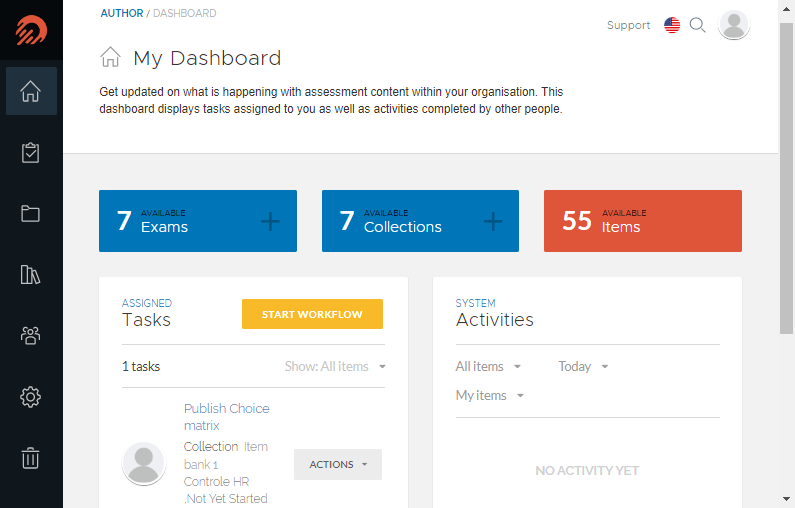Image resolution: width=795 pixels, height=508 pixels.
Task: Open the trash bin sidebar icon
Action: pyautogui.click(x=31, y=458)
